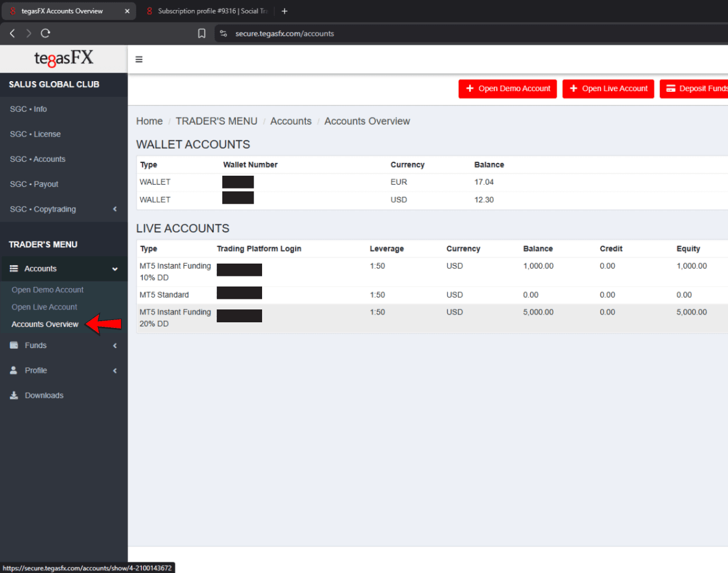Select the tegasFX Accounts Overview tab
The height and width of the screenshot is (573, 728).
[68, 11]
